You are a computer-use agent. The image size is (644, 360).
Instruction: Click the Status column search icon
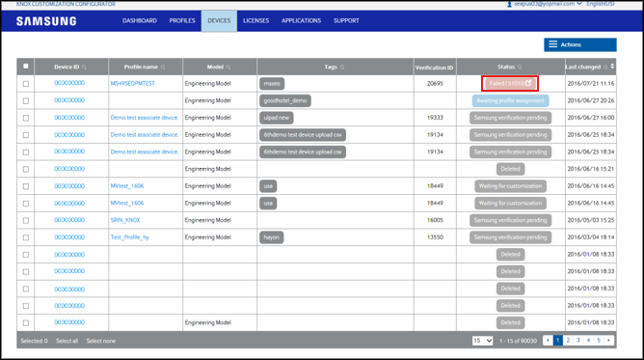pyautogui.click(x=520, y=67)
